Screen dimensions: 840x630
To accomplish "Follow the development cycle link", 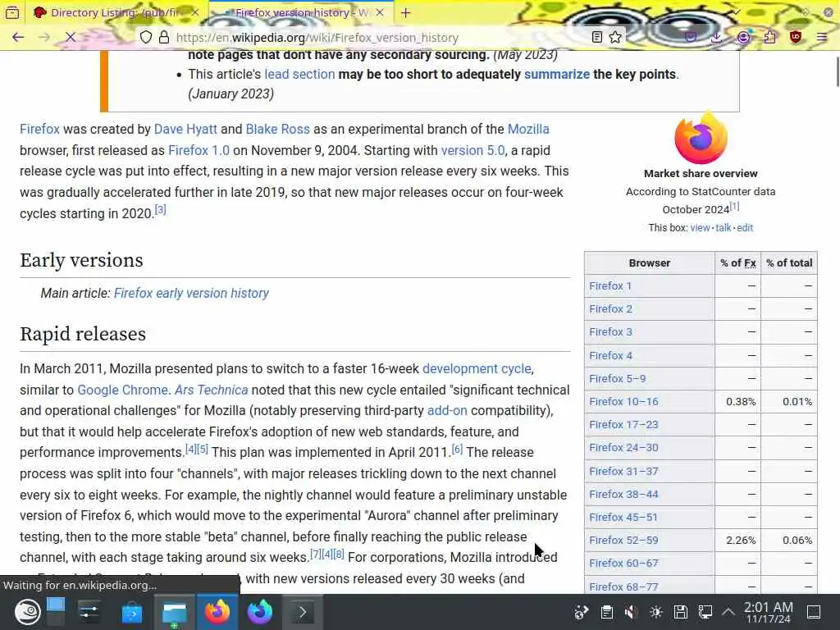I will tap(477, 368).
